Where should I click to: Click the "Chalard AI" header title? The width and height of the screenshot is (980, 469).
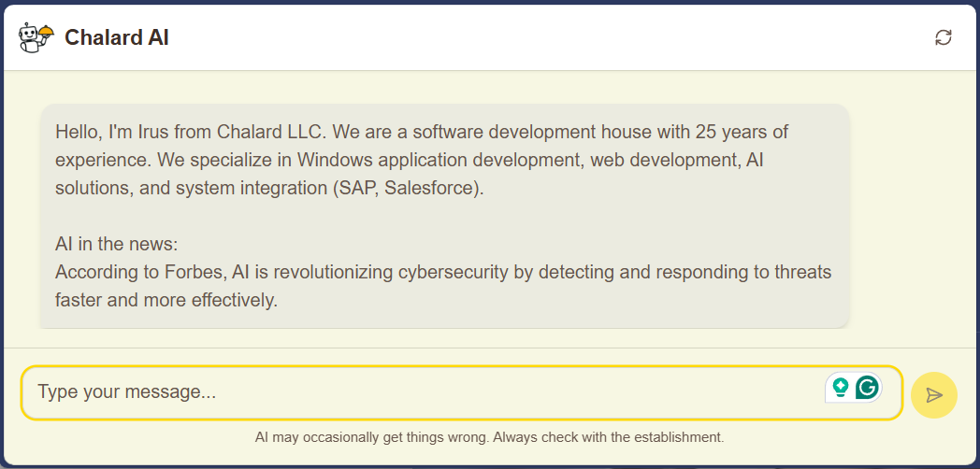pos(117,38)
